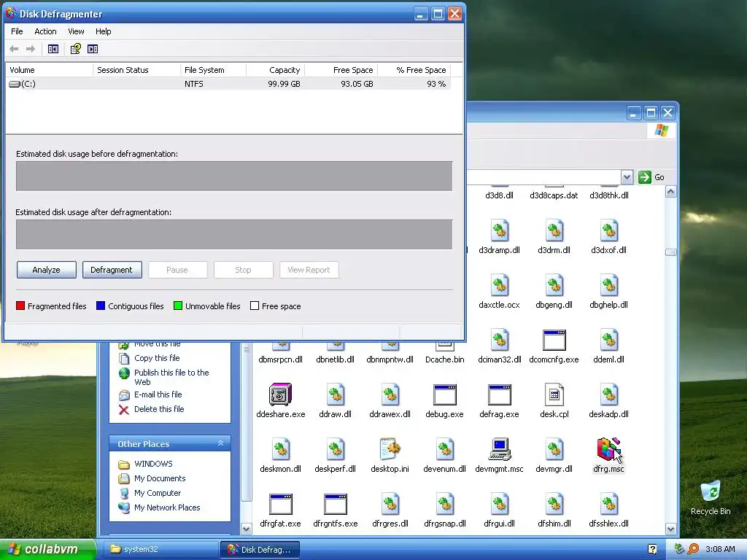Toggle the console tree pane toolbar icon
This screenshot has width=747, height=560.
[53, 49]
